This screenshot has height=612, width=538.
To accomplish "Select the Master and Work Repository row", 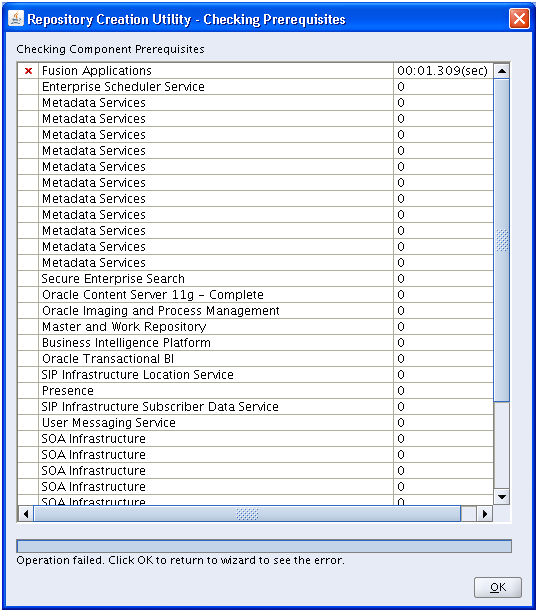I will [x=255, y=327].
